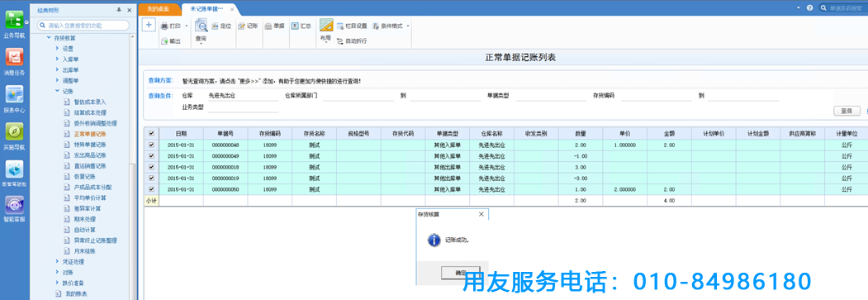868x300 pixels.
Task: Click the search magnifier in function search box
Action: tap(42, 26)
